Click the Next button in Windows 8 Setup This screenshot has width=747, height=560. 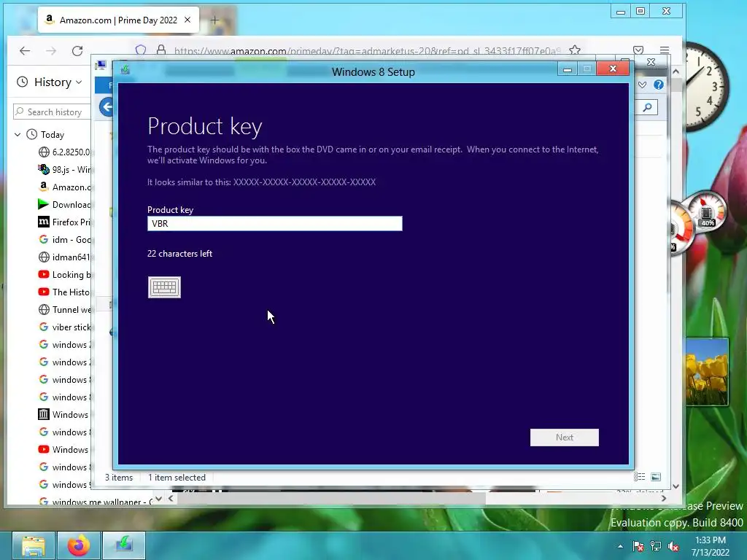[x=564, y=437]
